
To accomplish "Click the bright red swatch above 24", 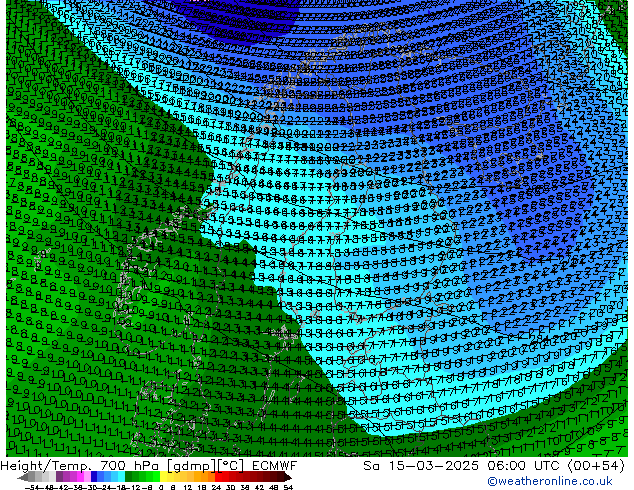I will coord(218,477).
